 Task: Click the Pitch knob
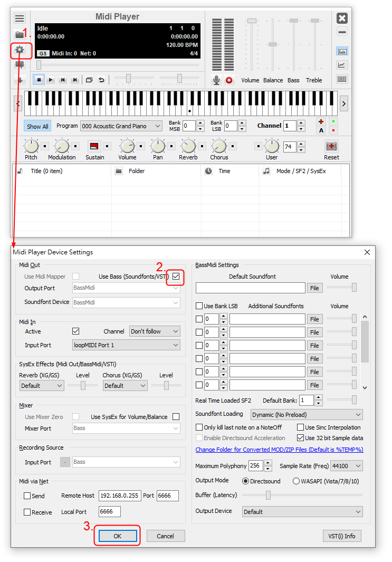pos(31,146)
